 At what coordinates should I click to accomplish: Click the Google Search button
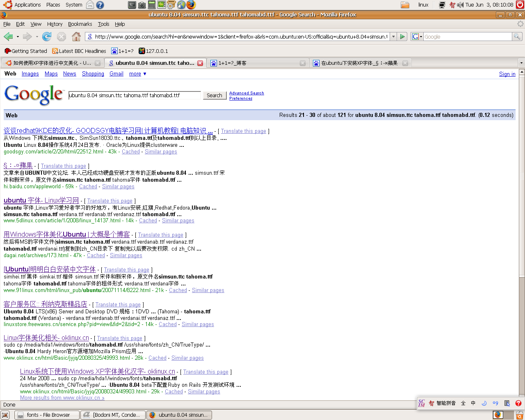215,95
